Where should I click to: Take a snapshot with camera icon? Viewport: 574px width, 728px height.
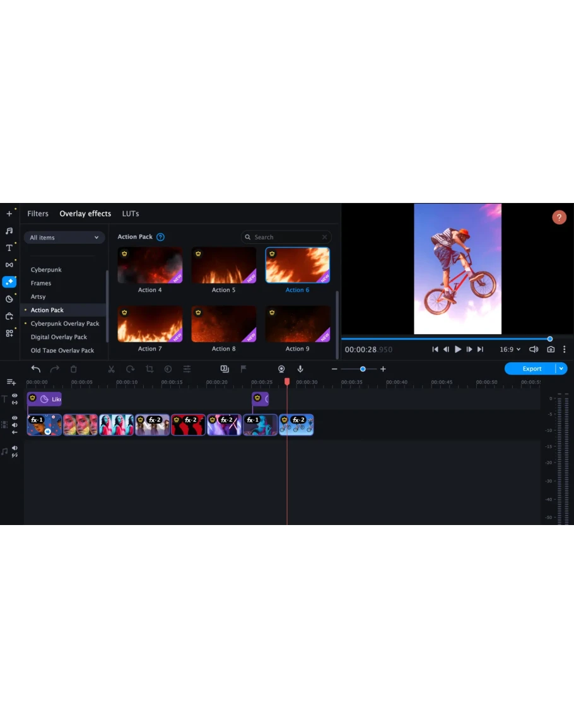(551, 349)
